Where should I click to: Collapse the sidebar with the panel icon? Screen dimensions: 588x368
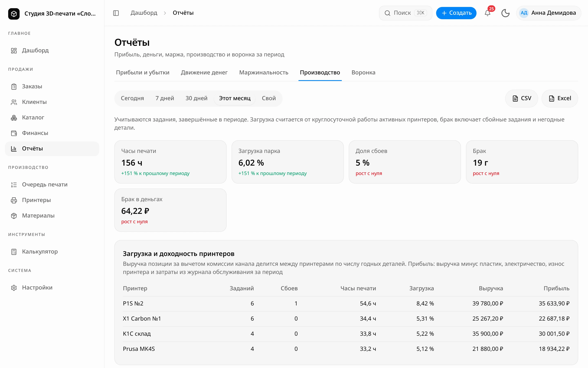pos(116,13)
